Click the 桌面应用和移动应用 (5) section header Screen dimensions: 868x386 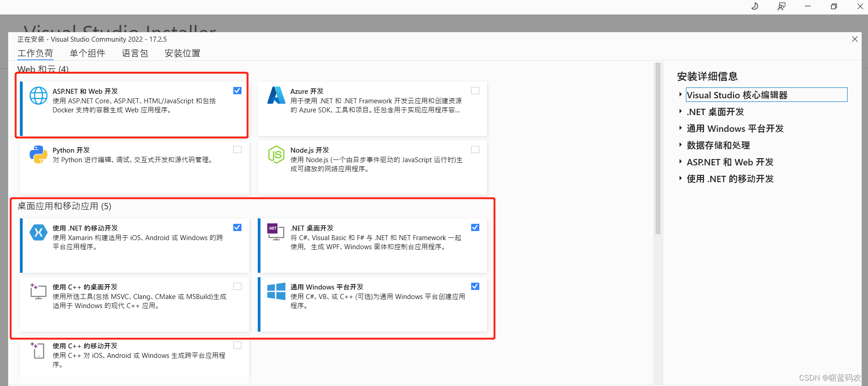point(64,206)
